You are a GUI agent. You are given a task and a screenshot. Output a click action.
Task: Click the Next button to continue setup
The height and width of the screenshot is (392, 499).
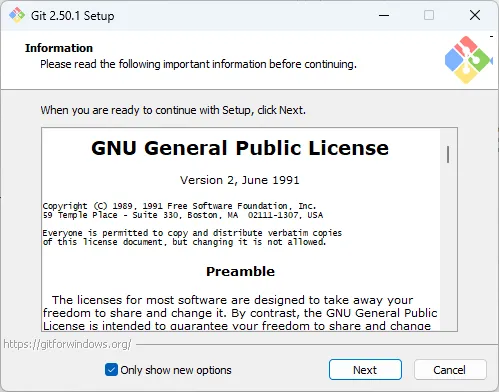(365, 370)
